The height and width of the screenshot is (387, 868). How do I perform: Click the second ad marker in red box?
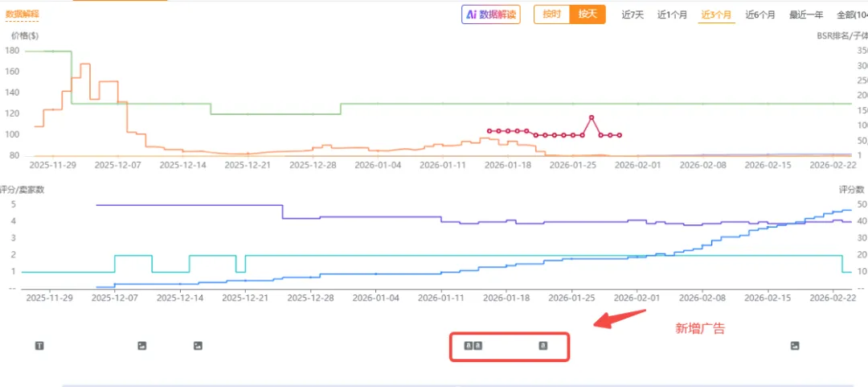point(477,346)
